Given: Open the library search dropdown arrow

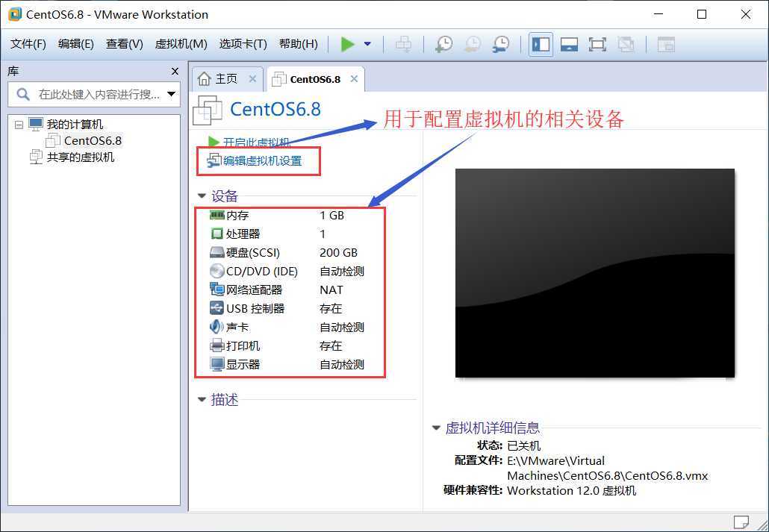Looking at the screenshot, I should coord(172,94).
